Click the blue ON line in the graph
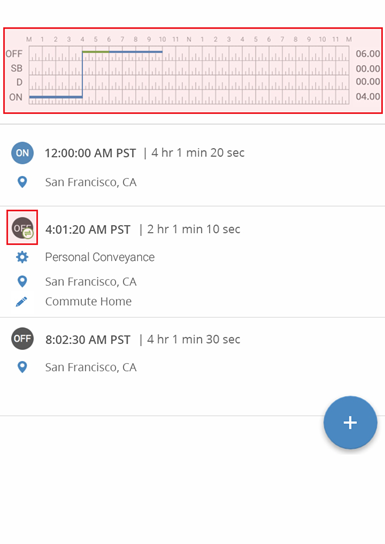Screen dimensions: 385x544 56,97
